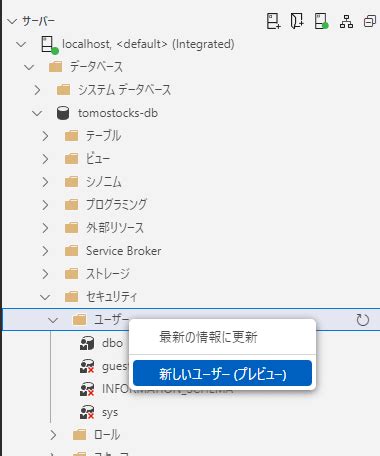This screenshot has width=380, height=456.
Task: Expand the Service Broker node chevron
Action: (x=45, y=251)
